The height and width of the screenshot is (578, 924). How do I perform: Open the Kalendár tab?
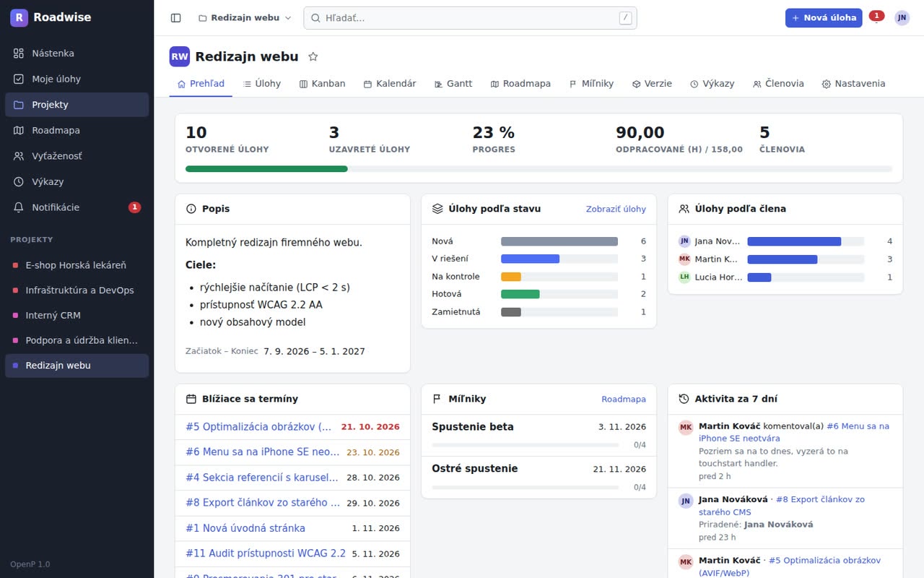tap(390, 84)
